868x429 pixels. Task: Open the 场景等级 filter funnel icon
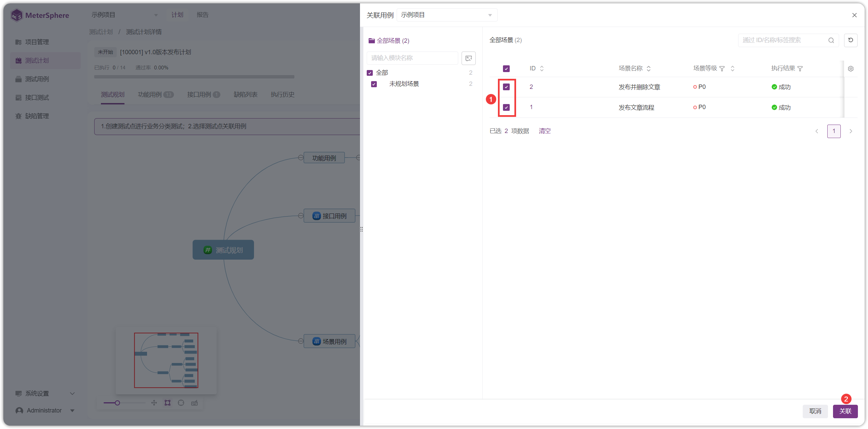click(x=722, y=68)
